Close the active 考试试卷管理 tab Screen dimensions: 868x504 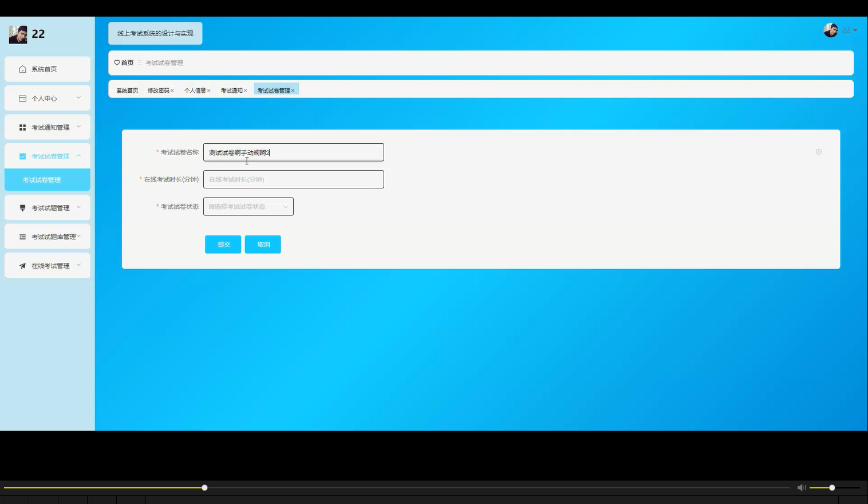click(293, 90)
